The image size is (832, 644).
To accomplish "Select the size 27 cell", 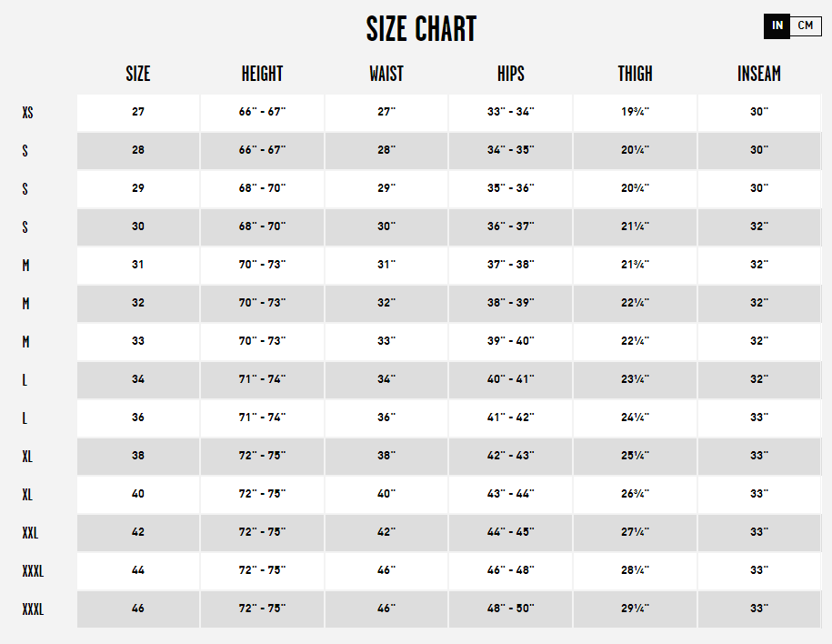I will tap(138, 113).
